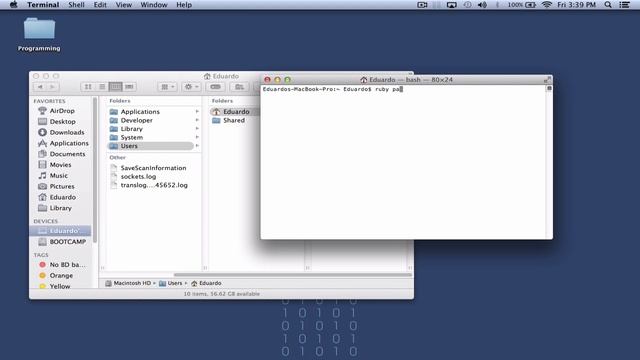Open the Help menu
Viewport: 640px width, 360px height.
(184, 5)
